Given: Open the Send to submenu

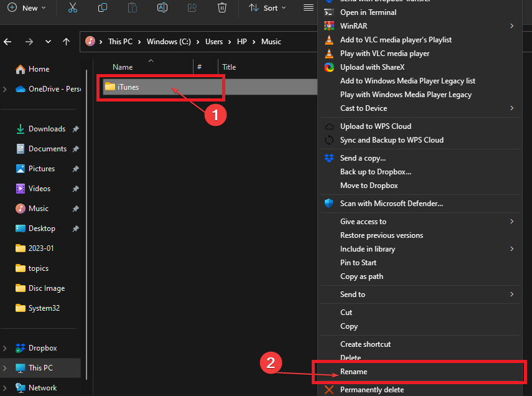Looking at the screenshot, I should point(420,295).
